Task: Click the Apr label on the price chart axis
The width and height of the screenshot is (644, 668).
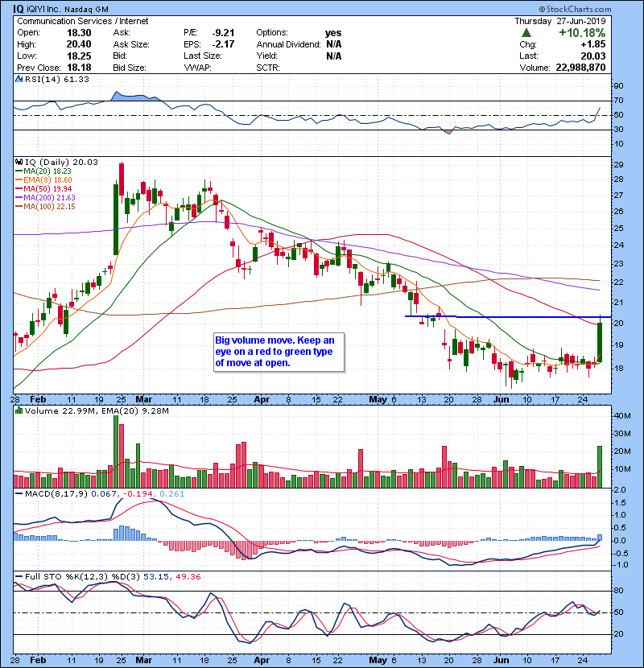Action: [x=262, y=400]
